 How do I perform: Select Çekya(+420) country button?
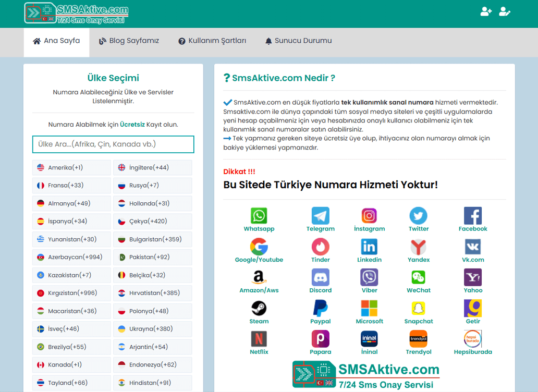(x=152, y=222)
